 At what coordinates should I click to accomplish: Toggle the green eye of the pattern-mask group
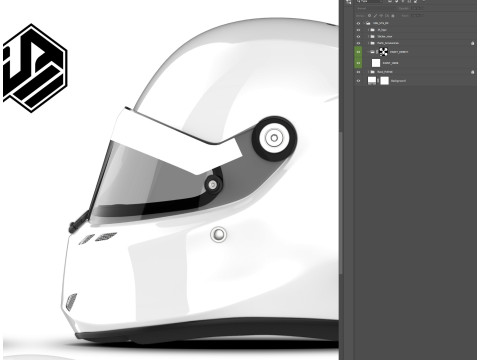click(x=358, y=52)
